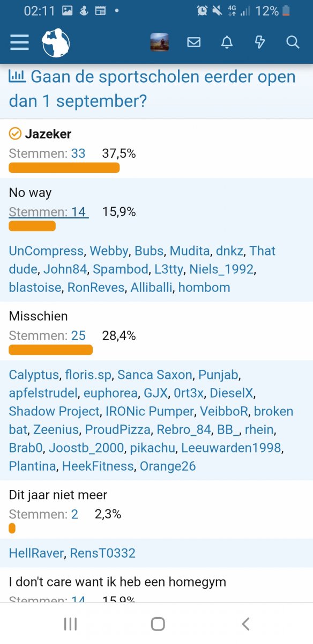Screen dimensions: 313x644
Task: Open your inbox with the envelope icon
Action: 194,42
